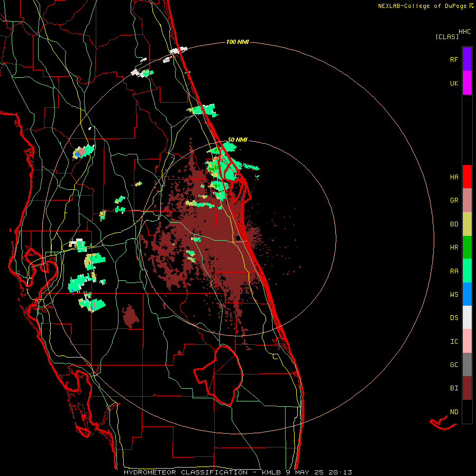
Task: Click the '[CLAS]' units label
Action: pos(447,37)
